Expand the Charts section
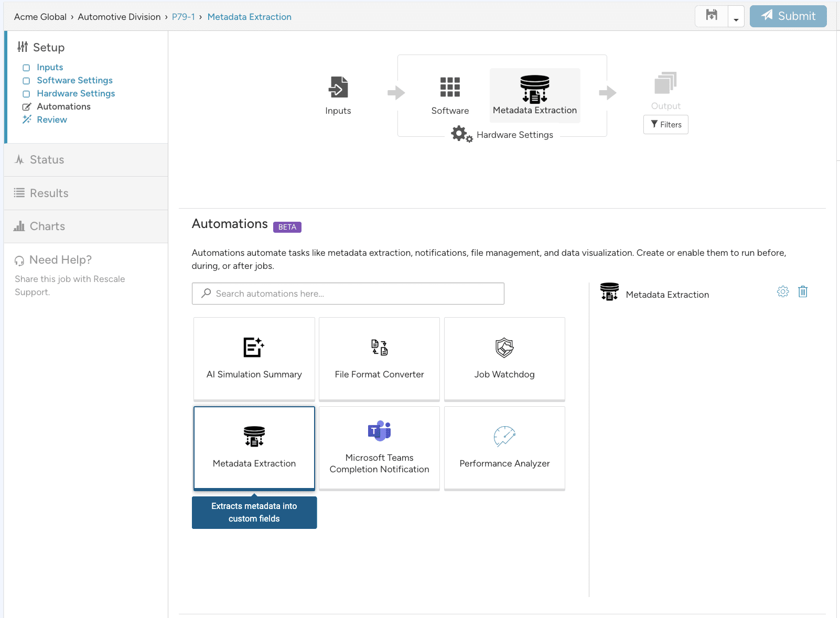840x618 pixels. [86, 226]
